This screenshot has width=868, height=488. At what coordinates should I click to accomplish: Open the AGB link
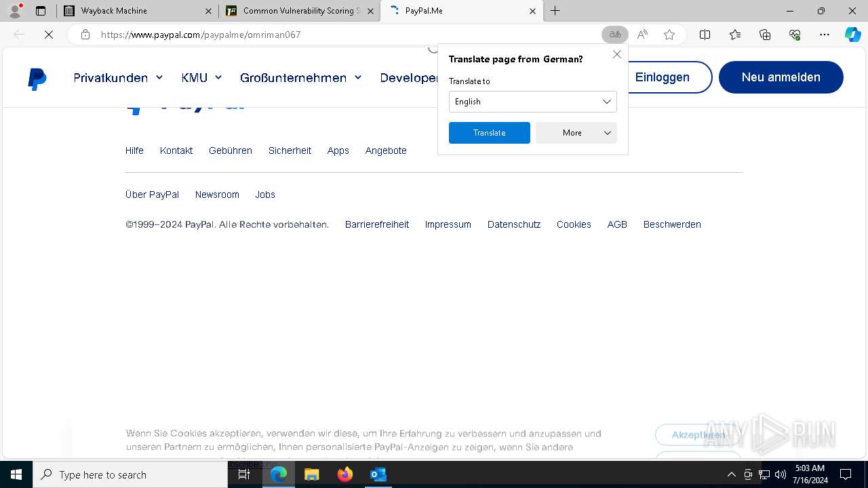[617, 224]
